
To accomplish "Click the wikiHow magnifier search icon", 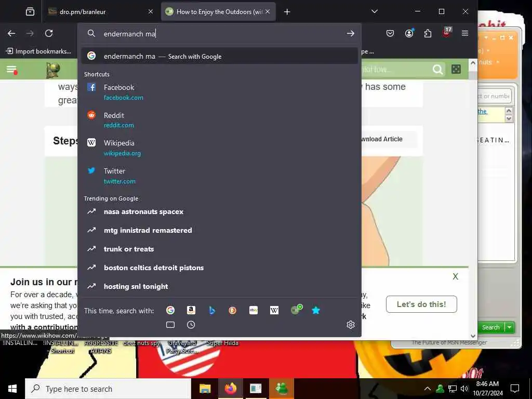I will coord(437,70).
